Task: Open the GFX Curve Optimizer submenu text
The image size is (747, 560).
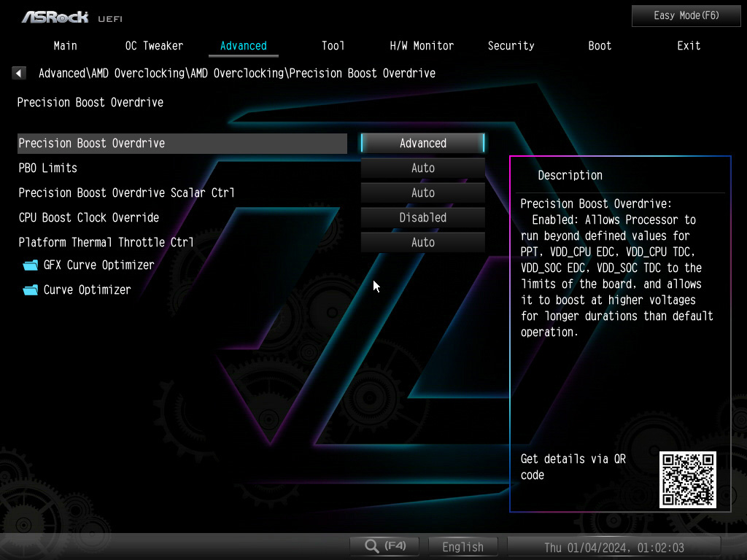Action: coord(99,265)
